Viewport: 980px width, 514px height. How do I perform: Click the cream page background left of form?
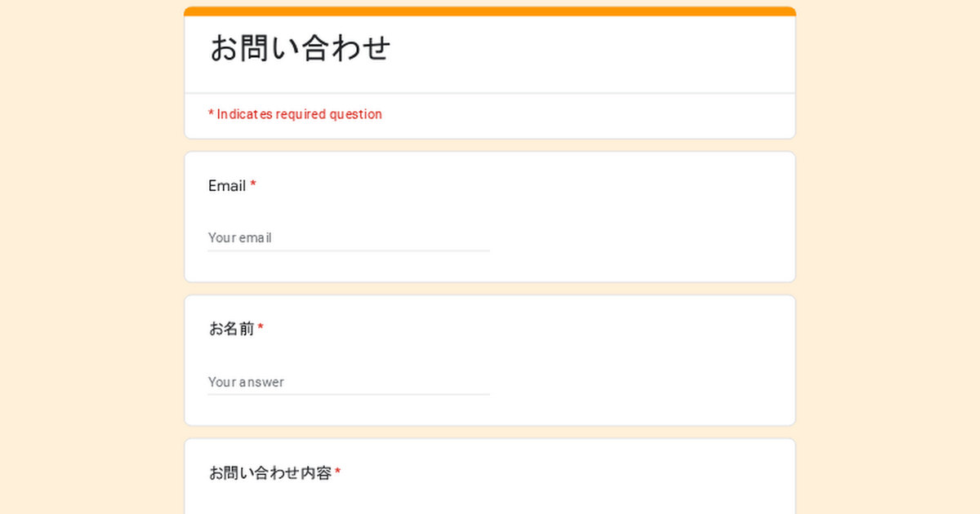(90, 261)
